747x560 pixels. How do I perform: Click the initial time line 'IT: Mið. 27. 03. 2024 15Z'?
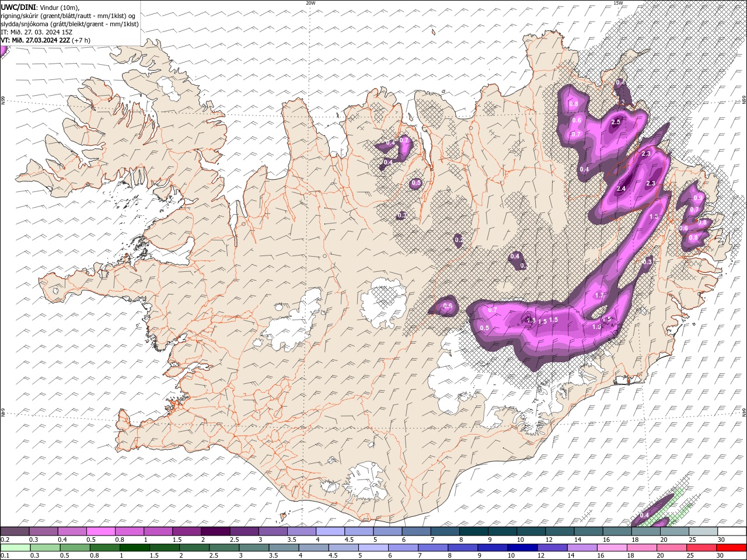37,32
